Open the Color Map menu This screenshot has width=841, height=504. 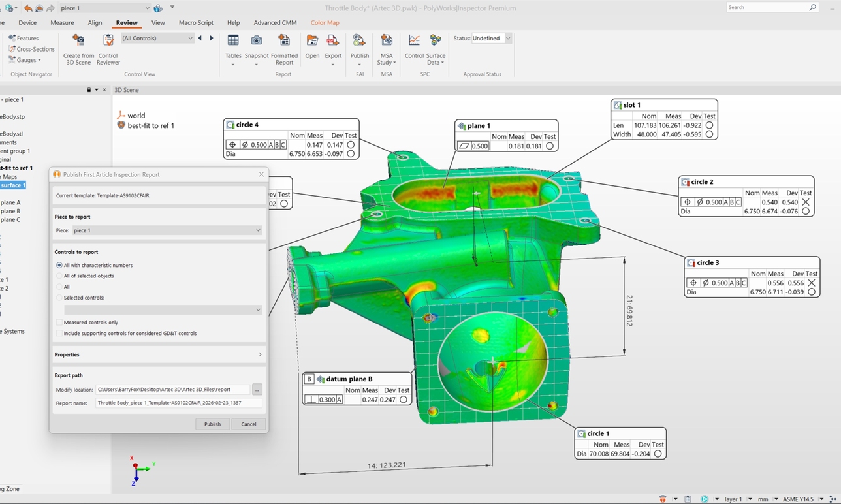point(325,22)
